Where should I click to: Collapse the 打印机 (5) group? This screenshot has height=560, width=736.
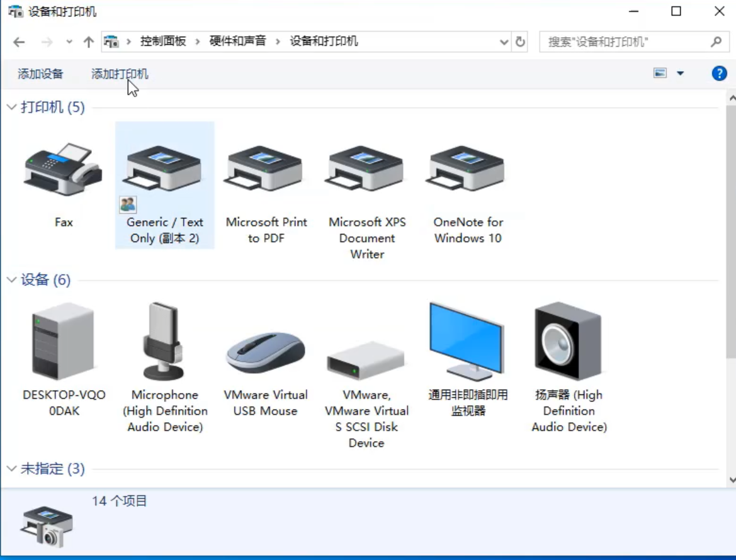(11, 108)
